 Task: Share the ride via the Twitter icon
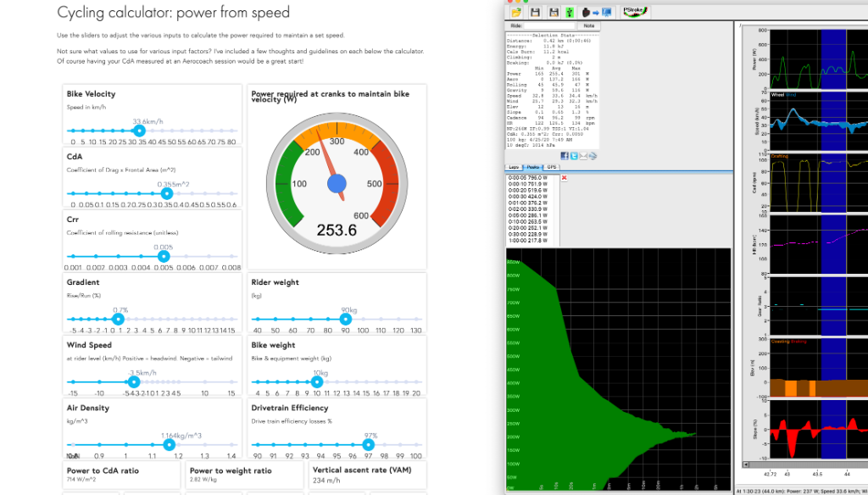[574, 156]
